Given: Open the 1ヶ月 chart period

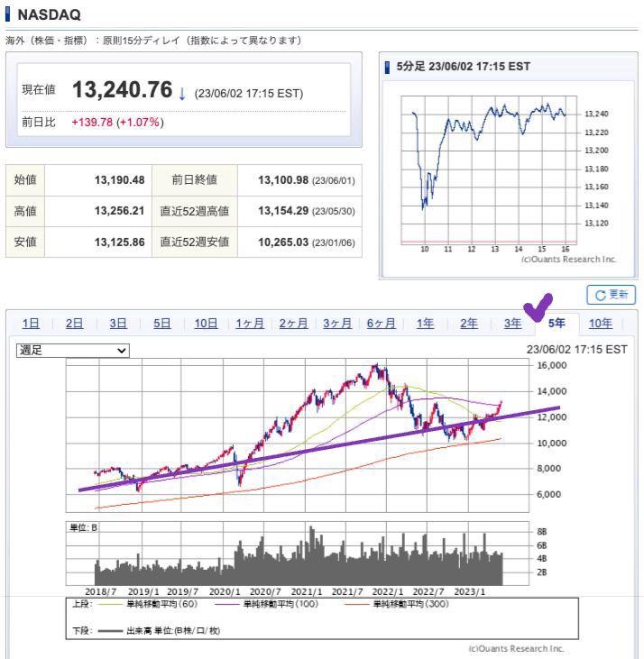Looking at the screenshot, I should pos(250,324).
